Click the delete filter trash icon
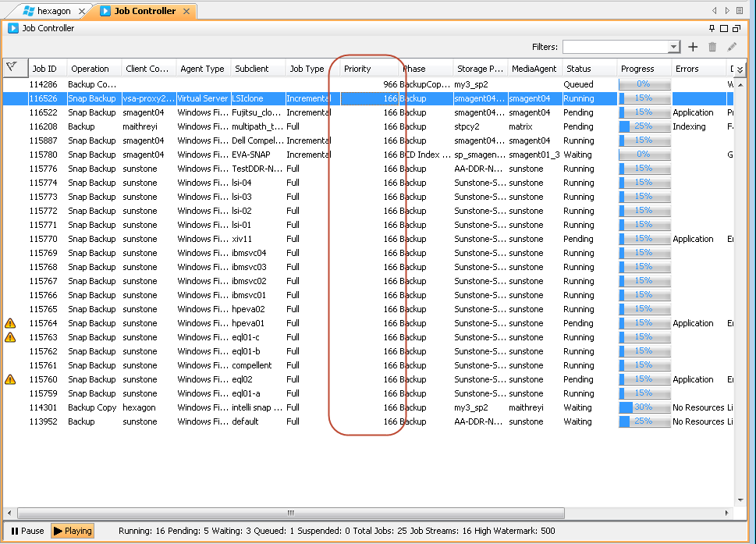 coord(712,48)
